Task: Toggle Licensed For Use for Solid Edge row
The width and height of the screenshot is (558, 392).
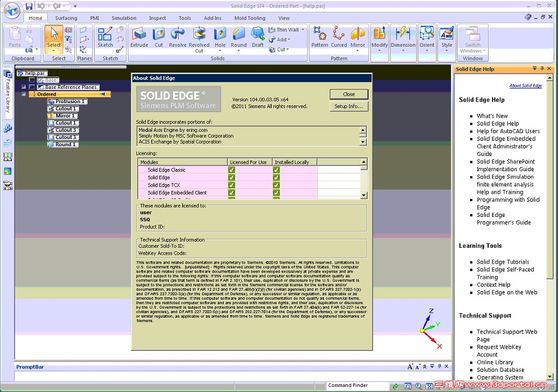Action: 231,177
